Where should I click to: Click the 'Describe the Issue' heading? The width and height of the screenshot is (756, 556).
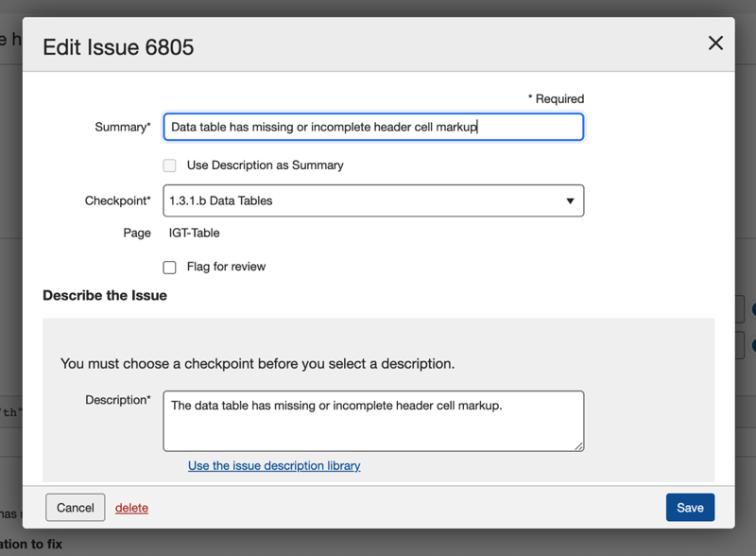pos(105,295)
